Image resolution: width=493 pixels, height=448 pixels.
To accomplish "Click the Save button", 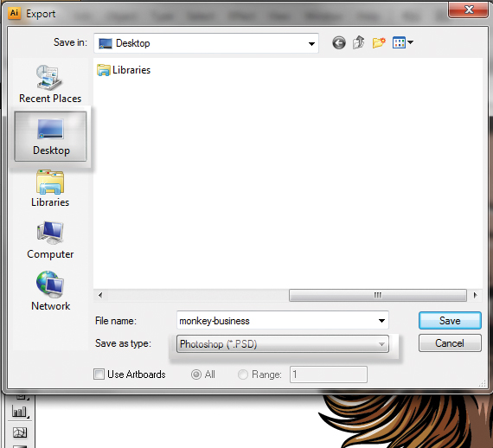I will (450, 321).
